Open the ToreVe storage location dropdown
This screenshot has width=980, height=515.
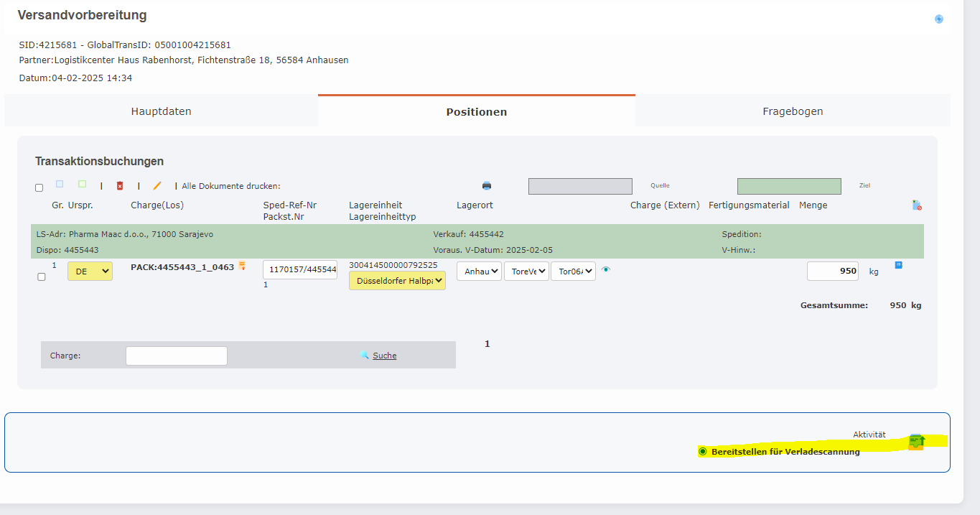526,272
